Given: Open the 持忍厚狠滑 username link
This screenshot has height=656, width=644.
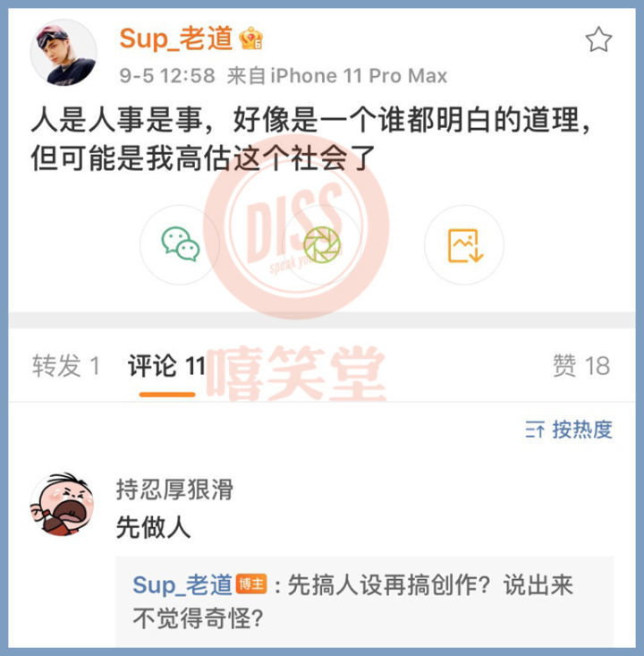Looking at the screenshot, I should [174, 489].
